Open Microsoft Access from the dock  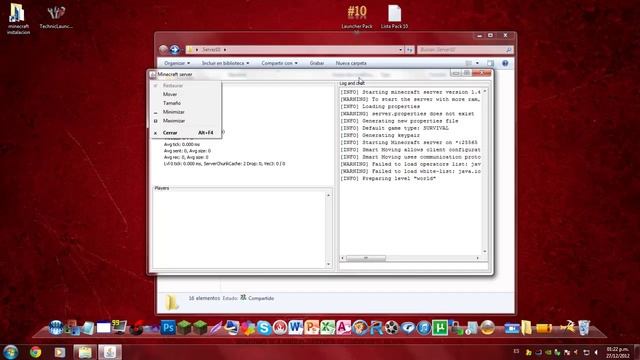tap(343, 327)
